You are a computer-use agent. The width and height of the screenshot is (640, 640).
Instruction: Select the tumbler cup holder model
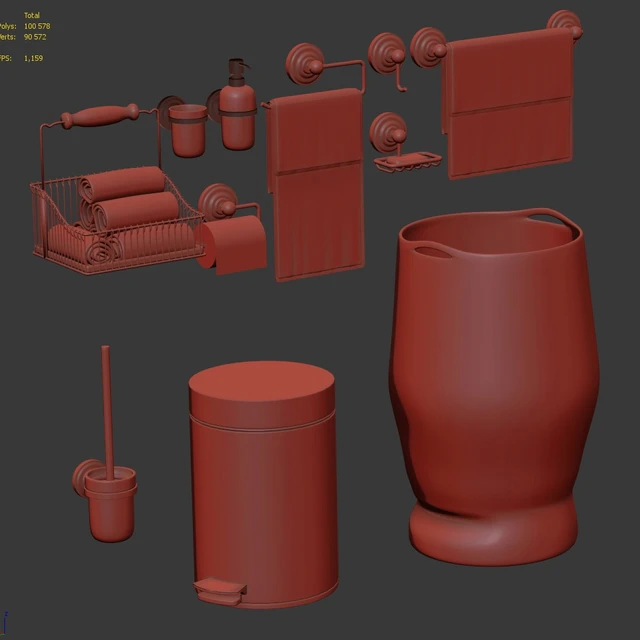click(188, 131)
